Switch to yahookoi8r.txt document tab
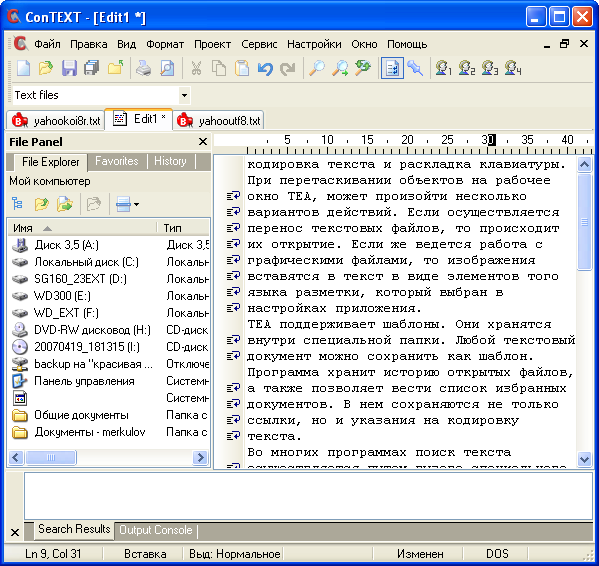The width and height of the screenshot is (599, 566). (x=56, y=121)
